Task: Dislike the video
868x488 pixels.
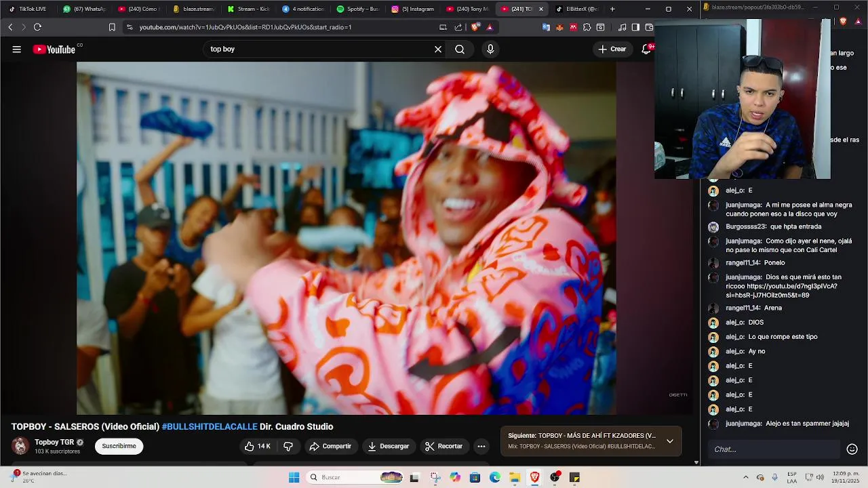Action: 288,446
